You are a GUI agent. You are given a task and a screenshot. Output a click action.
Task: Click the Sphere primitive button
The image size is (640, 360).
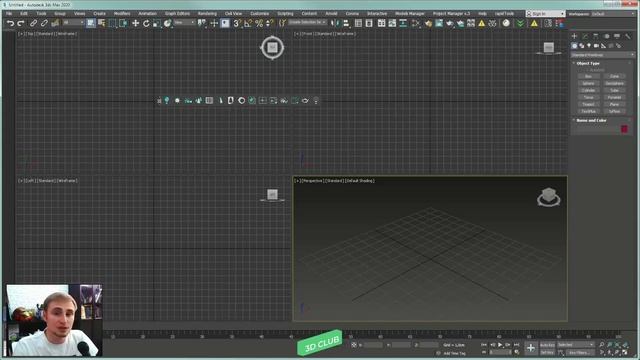coord(588,83)
